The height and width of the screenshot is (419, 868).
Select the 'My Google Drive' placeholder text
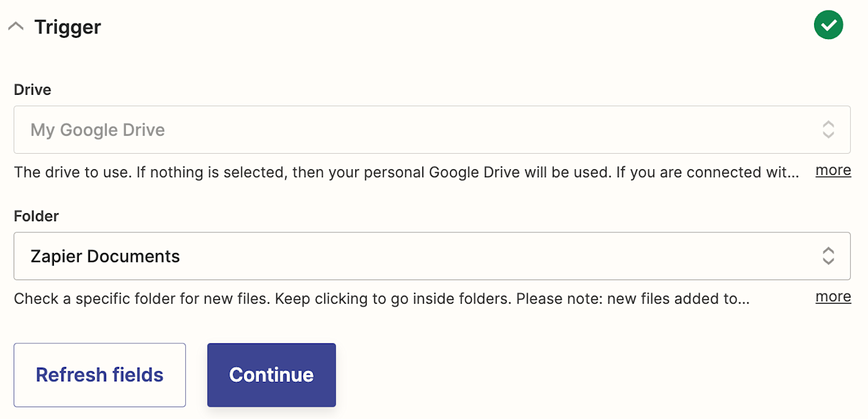[97, 130]
